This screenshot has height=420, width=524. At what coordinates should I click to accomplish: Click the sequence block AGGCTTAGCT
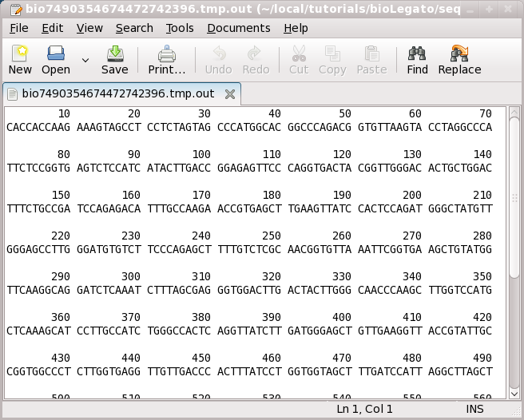tap(460, 371)
